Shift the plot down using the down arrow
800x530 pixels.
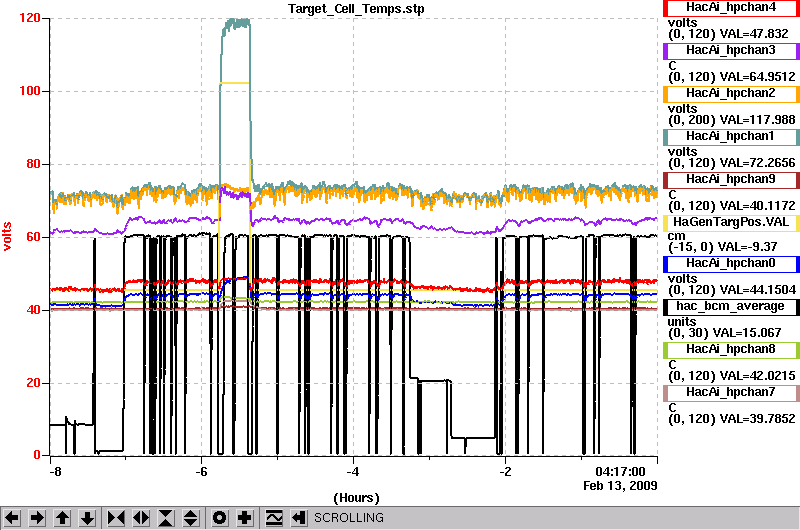(87, 518)
